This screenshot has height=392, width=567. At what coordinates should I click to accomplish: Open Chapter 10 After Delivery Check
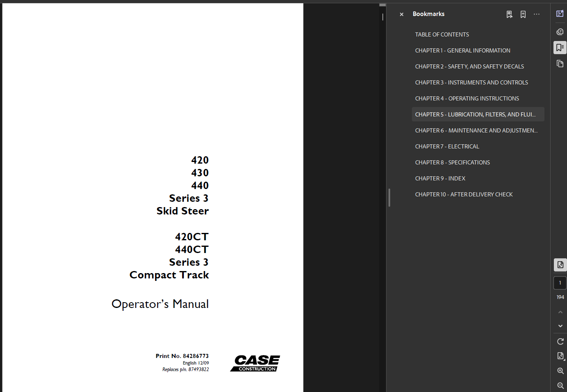464,194
